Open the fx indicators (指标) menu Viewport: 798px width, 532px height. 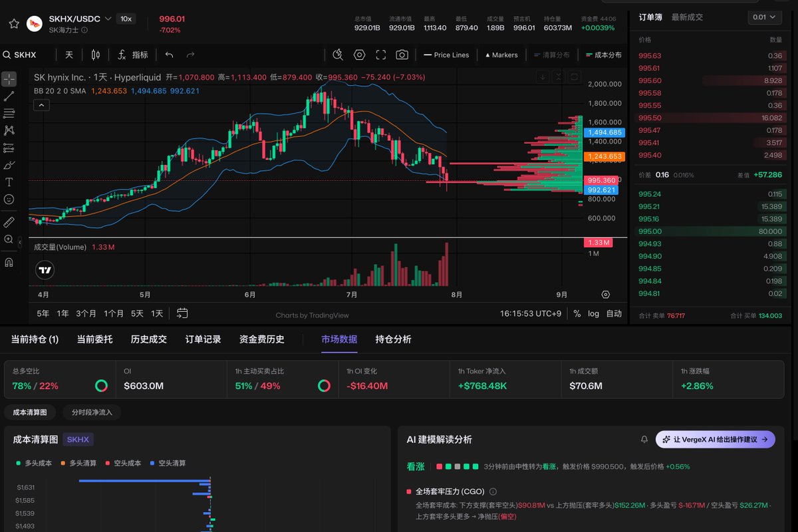132,55
